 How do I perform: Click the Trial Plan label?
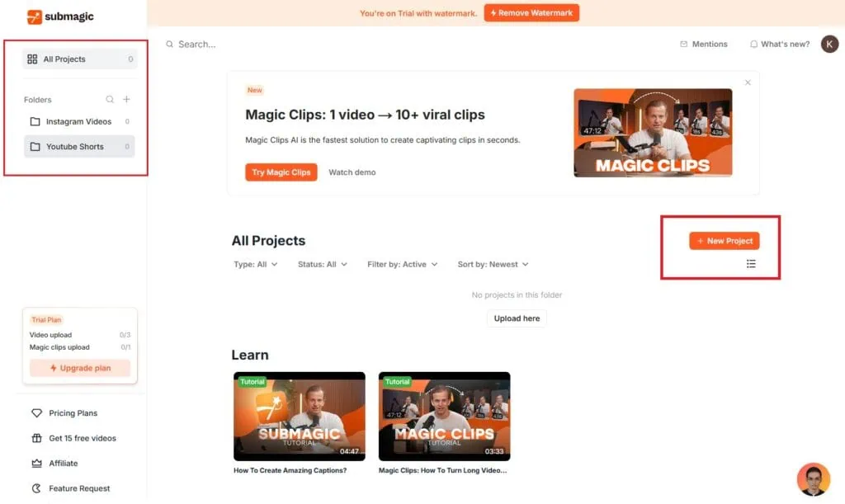(x=46, y=320)
